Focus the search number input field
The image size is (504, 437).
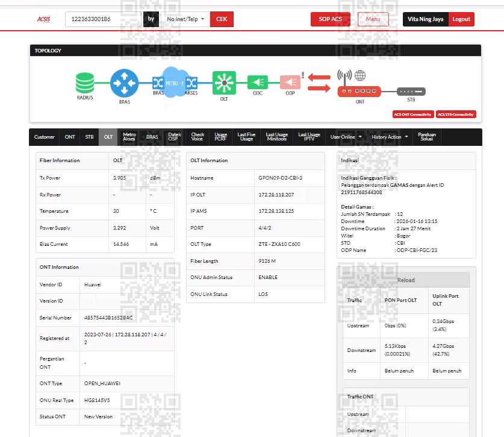tap(103, 19)
